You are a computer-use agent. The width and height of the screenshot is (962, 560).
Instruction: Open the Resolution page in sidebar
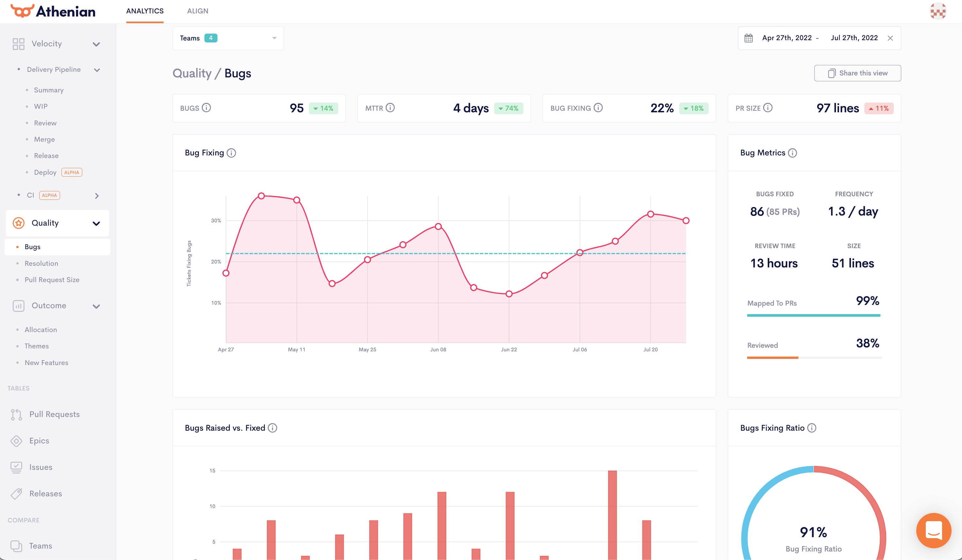pos(41,264)
